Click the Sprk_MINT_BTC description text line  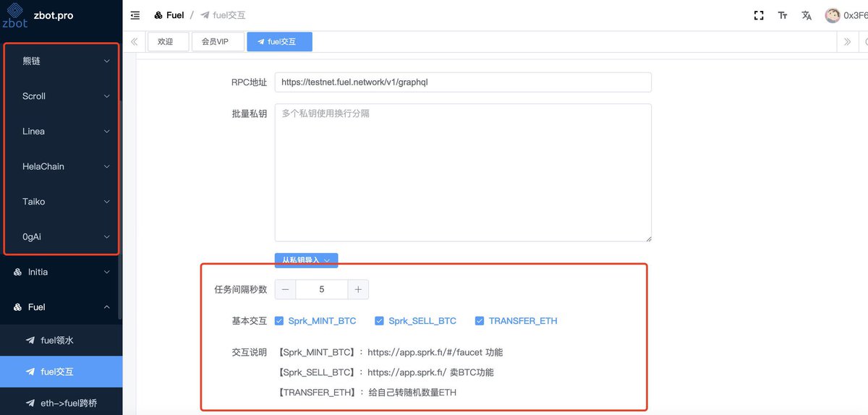click(390, 352)
